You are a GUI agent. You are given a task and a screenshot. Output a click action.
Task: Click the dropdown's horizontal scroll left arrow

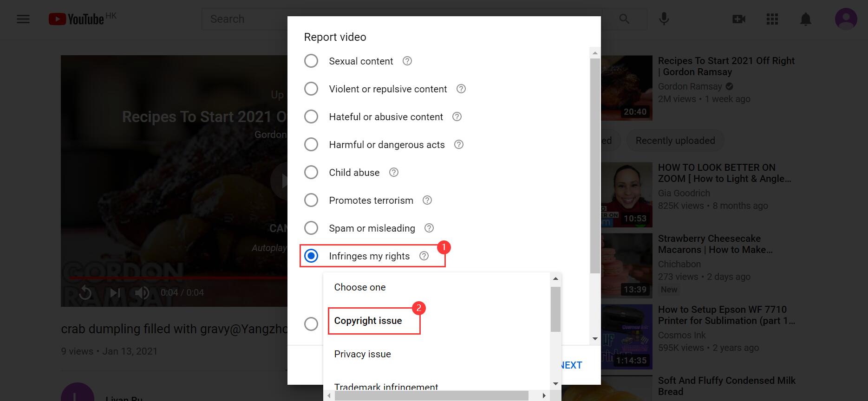[x=329, y=396]
